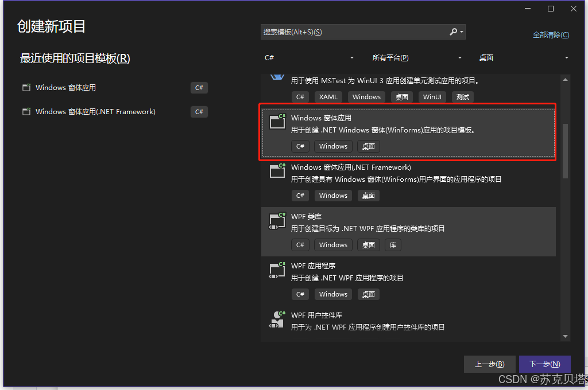Screen dimensions: 588x390
Task: Select Windows 窗体应用(.NET Framework) title in template list
Action: [x=351, y=167]
